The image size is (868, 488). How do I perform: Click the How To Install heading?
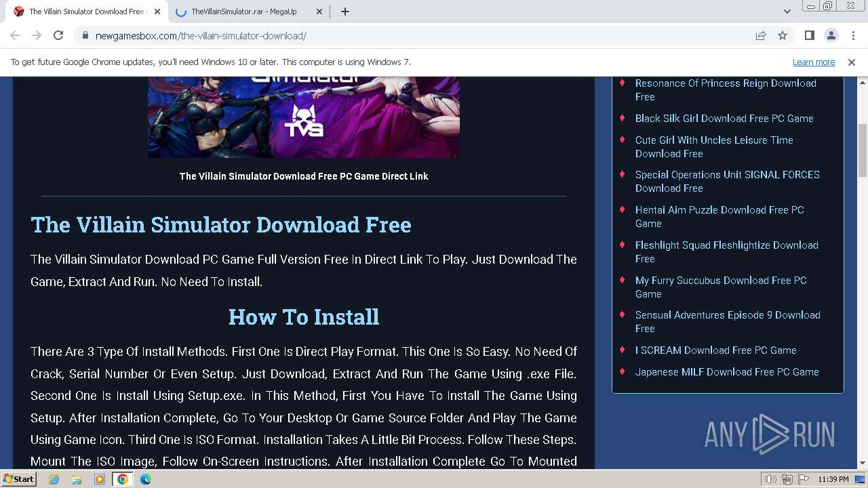(x=304, y=317)
